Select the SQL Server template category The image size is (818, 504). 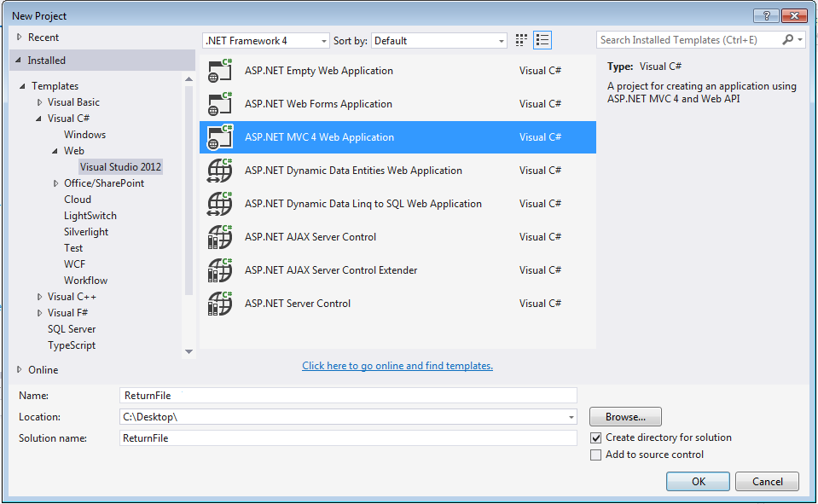(72, 329)
